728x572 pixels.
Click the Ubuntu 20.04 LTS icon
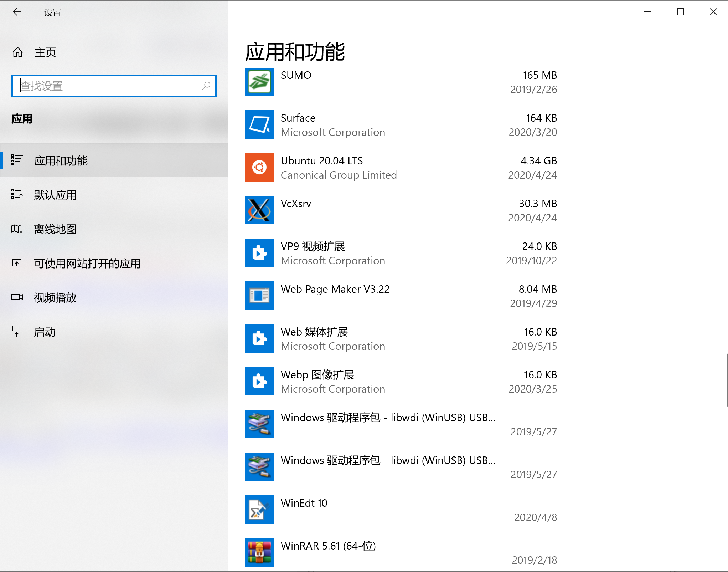pos(259,167)
